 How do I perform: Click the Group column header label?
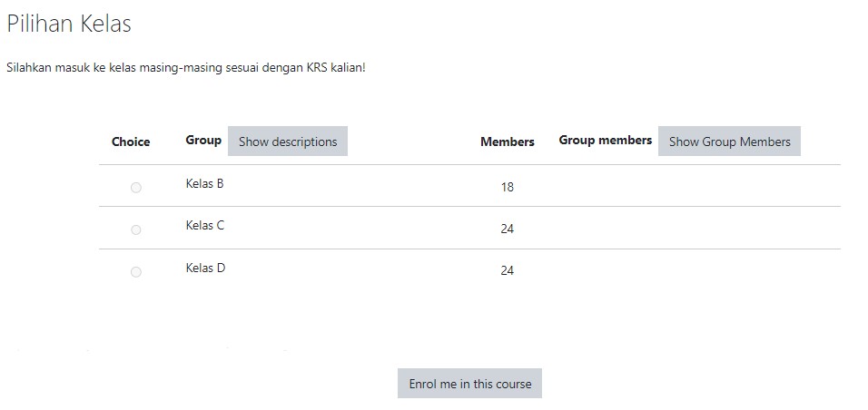pyautogui.click(x=203, y=140)
